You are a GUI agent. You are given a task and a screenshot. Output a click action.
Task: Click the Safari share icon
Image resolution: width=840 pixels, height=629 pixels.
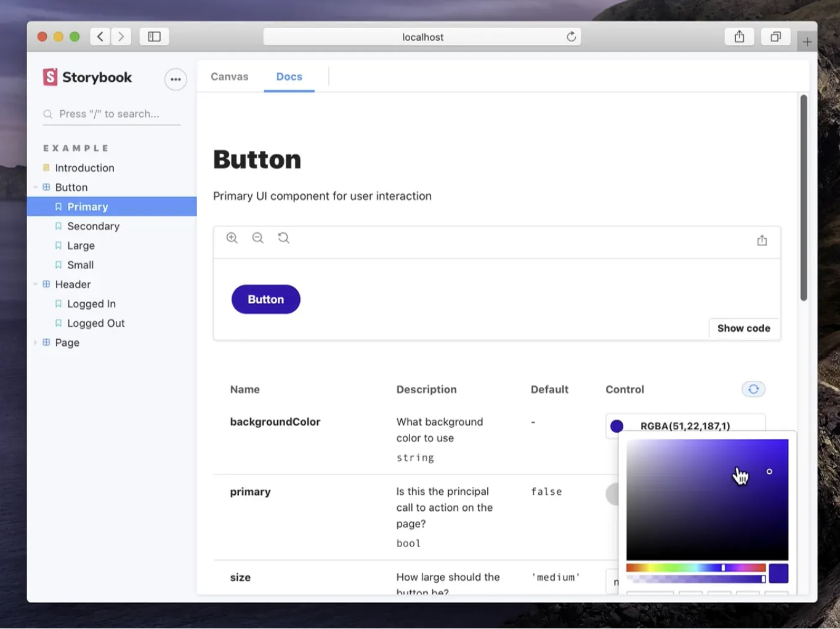739,37
